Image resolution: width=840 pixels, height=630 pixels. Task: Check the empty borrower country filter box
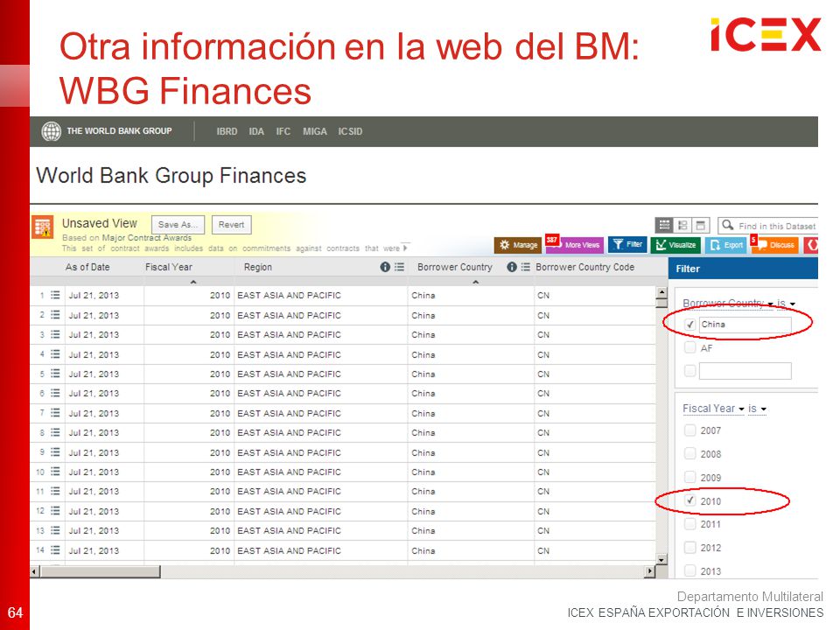coord(690,371)
